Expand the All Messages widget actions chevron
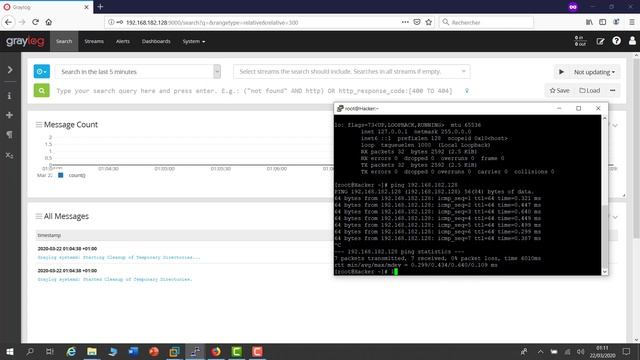 point(615,217)
